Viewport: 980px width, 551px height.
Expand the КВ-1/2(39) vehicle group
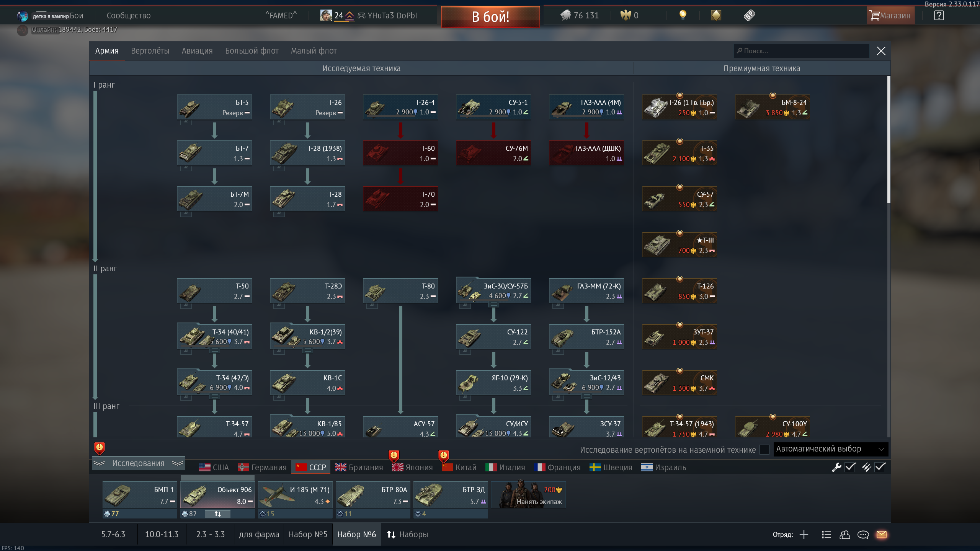(307, 350)
